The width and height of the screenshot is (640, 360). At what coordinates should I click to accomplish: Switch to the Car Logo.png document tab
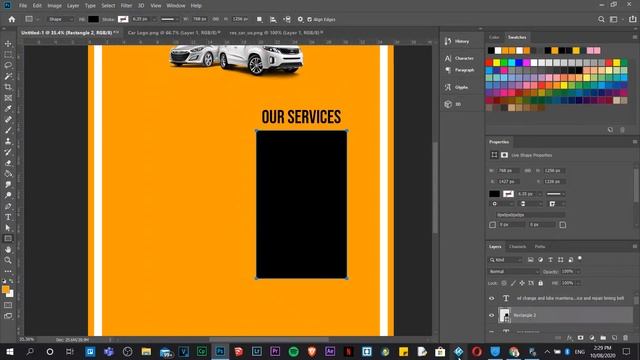[x=174, y=32]
